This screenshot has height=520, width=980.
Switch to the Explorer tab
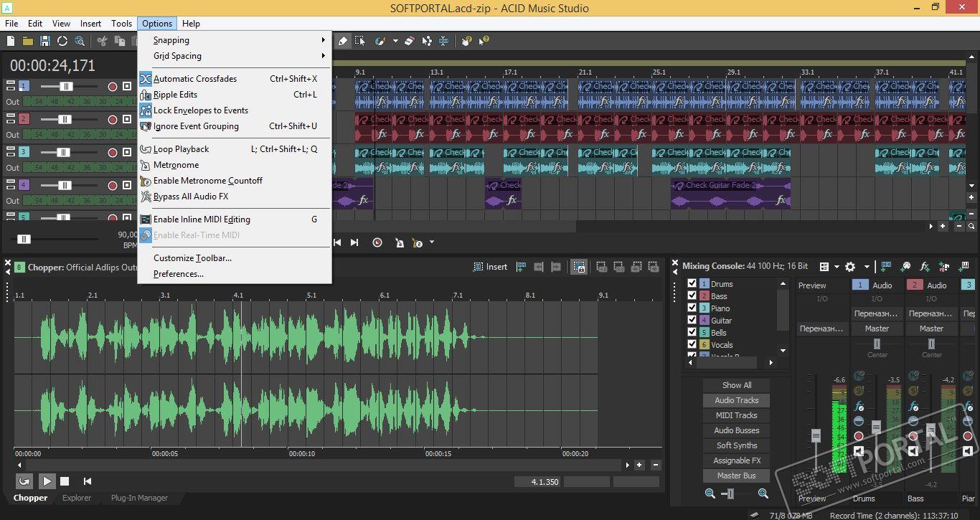[77, 498]
